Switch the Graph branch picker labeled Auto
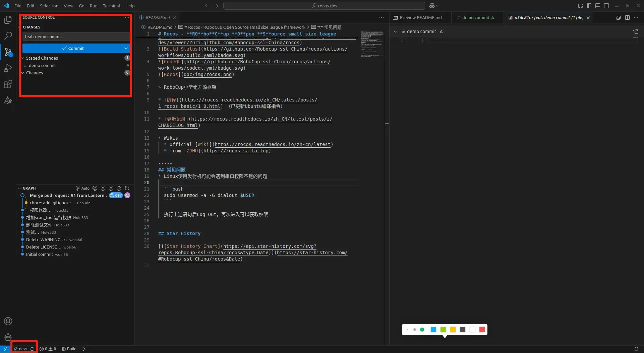Screen dimensions: 644x353 83,188
